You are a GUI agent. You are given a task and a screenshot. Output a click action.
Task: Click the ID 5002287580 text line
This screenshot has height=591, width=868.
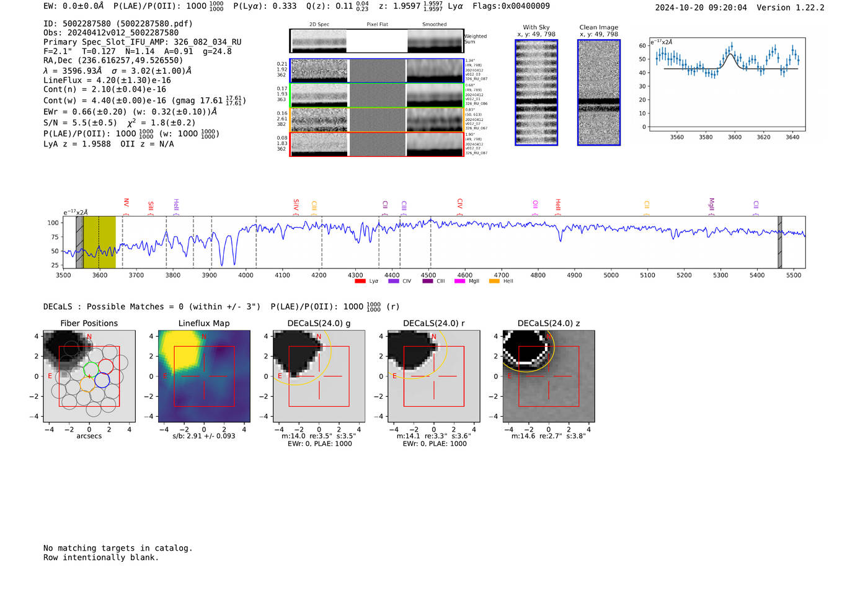click(x=118, y=24)
